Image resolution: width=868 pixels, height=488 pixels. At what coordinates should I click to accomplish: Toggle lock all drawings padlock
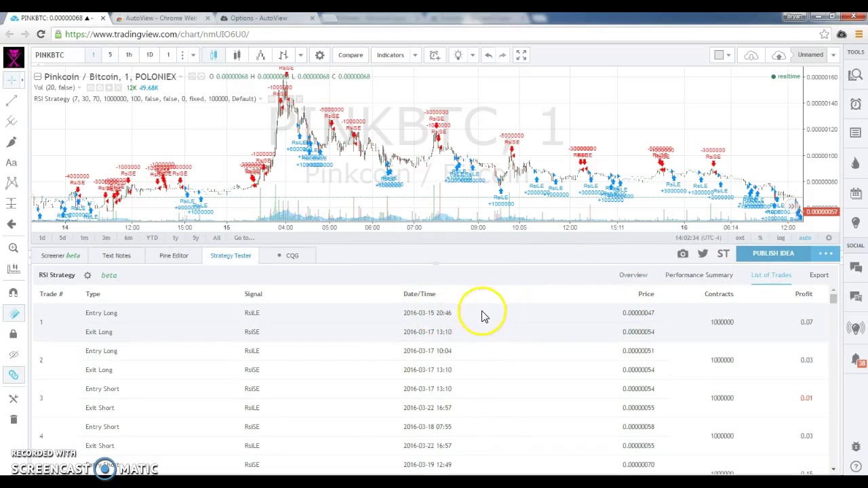pos(13,333)
